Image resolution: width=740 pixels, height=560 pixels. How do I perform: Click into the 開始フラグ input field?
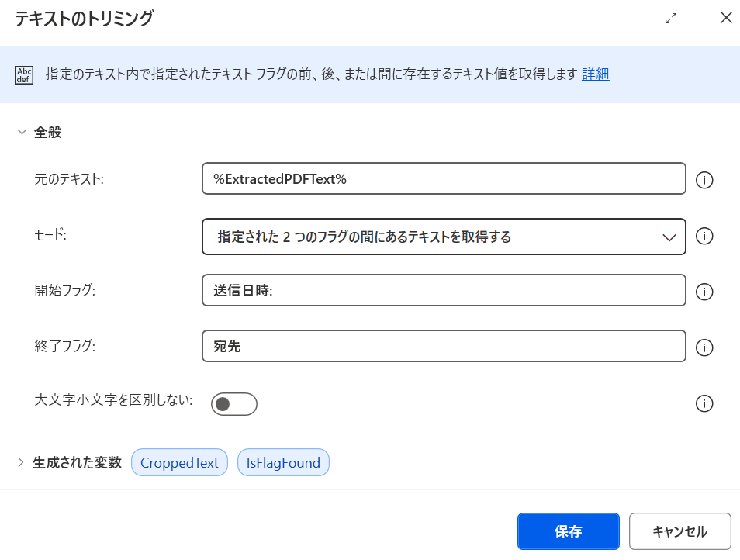(x=444, y=290)
